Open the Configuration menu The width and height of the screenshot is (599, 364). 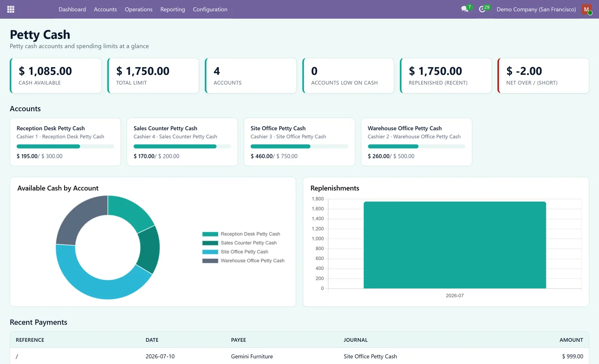click(x=210, y=9)
